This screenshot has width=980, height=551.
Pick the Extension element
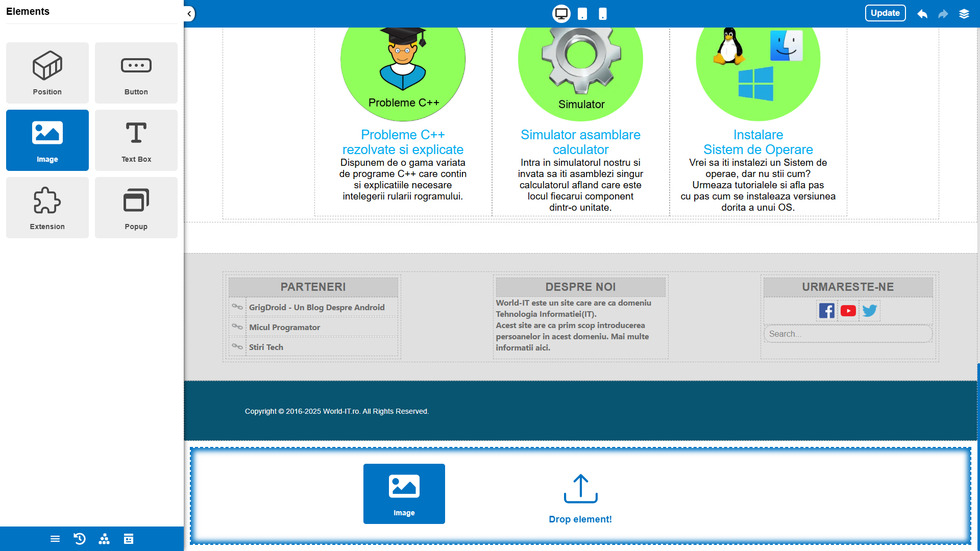tap(47, 208)
